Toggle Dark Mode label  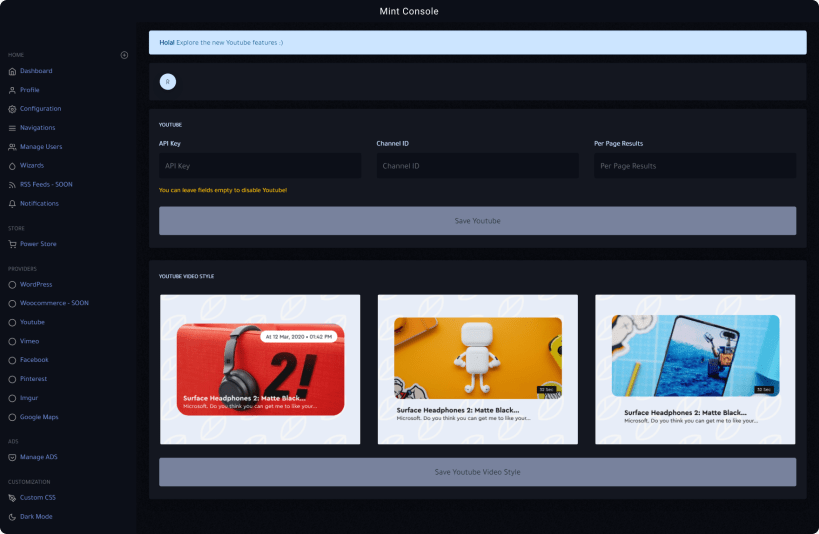coord(36,516)
